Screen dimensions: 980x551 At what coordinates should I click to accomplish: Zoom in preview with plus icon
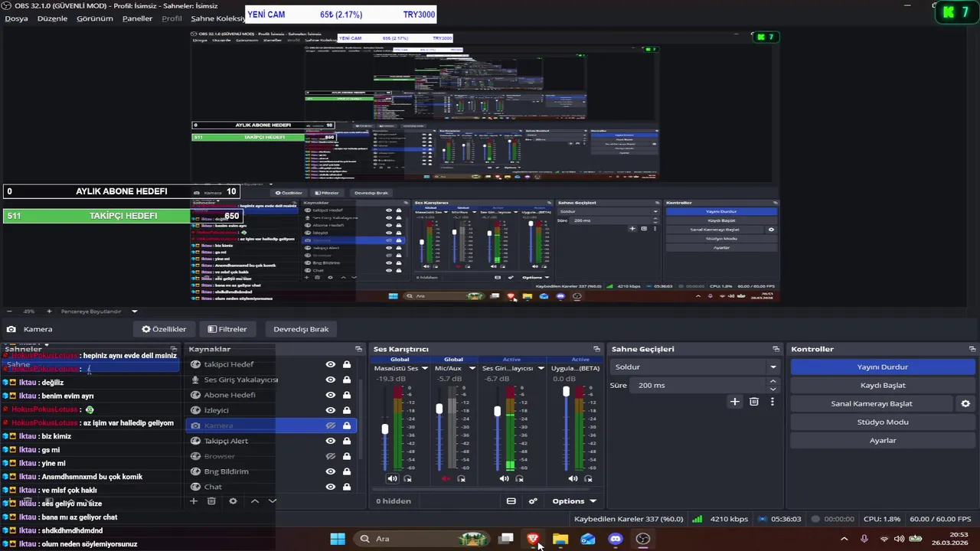click(x=49, y=311)
